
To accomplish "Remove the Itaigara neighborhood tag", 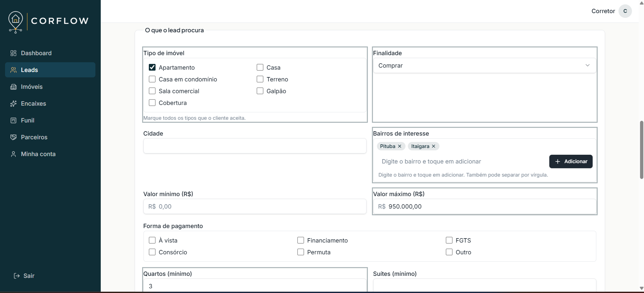I will (434, 146).
